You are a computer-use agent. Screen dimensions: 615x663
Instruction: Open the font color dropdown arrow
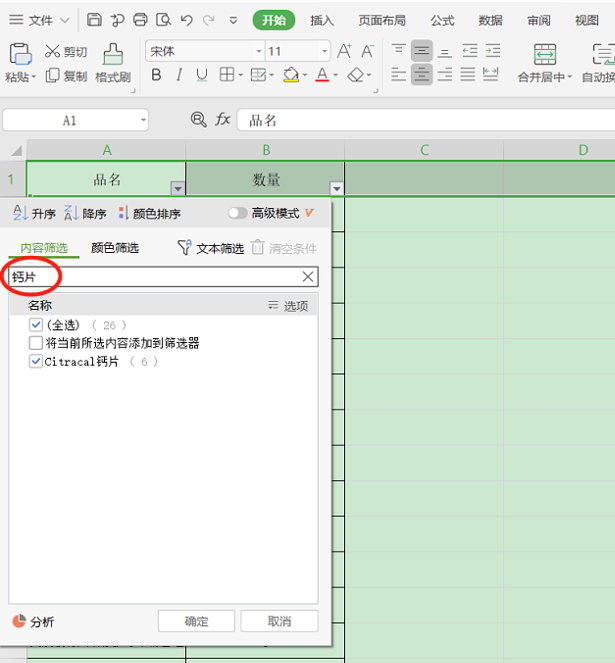pyautogui.click(x=336, y=75)
